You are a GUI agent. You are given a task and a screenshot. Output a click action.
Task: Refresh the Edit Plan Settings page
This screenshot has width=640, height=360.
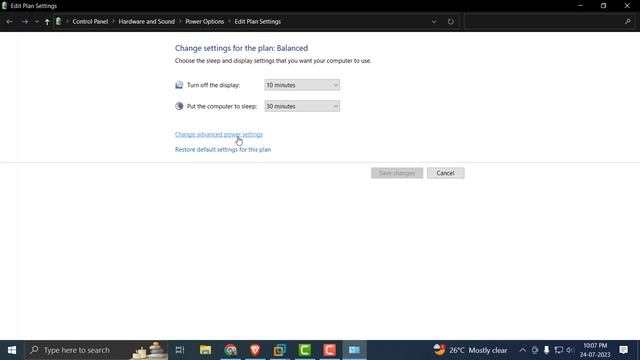pos(451,22)
